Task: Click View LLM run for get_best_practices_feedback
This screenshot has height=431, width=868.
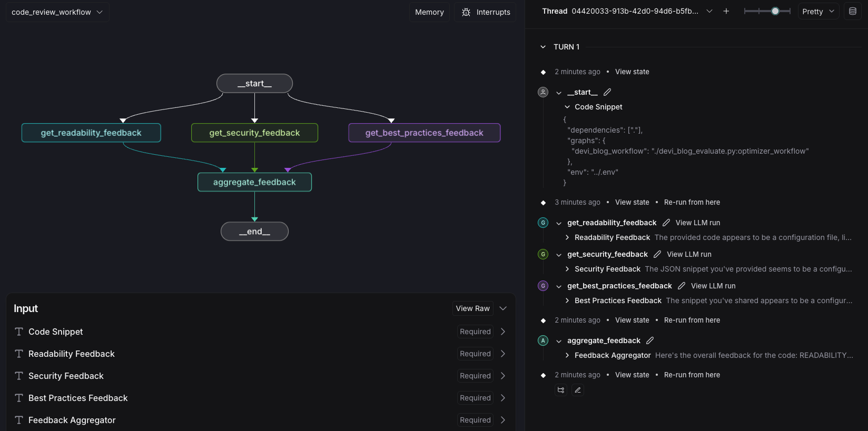Action: coord(713,286)
